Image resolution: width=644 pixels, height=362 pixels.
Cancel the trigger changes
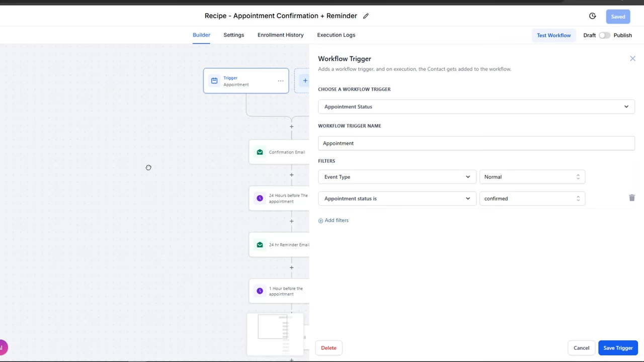[x=581, y=348]
